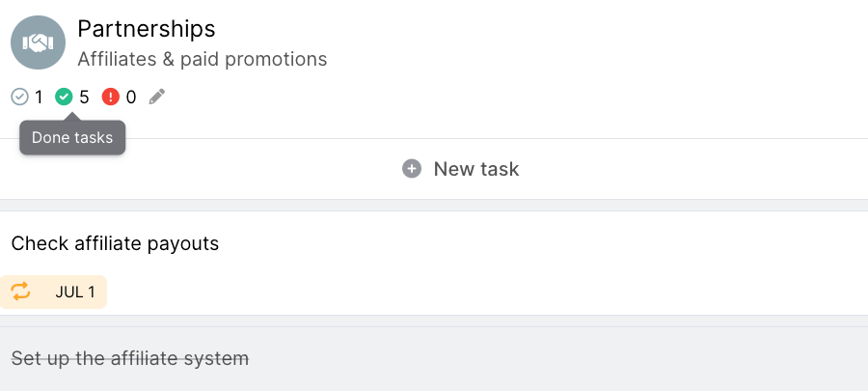Click the open tasks circle-check icon
868x391 pixels.
point(20,97)
